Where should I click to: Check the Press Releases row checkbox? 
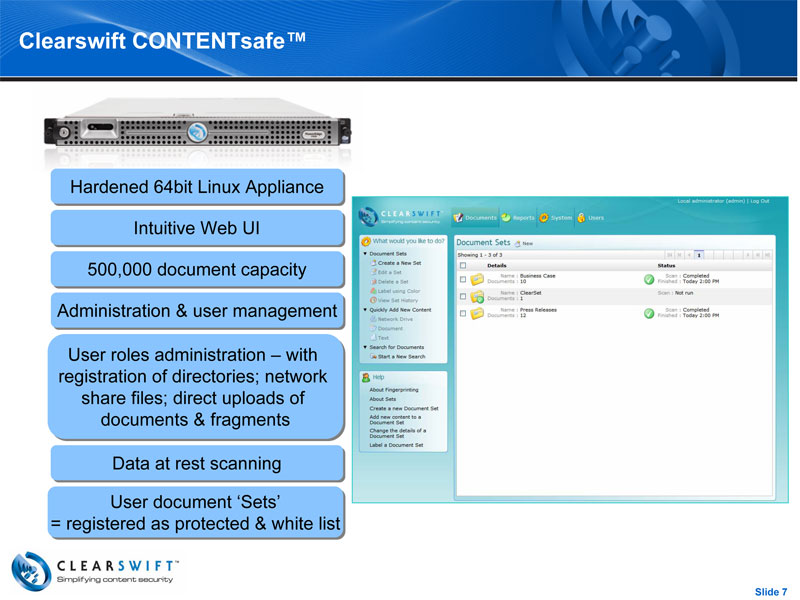[463, 313]
